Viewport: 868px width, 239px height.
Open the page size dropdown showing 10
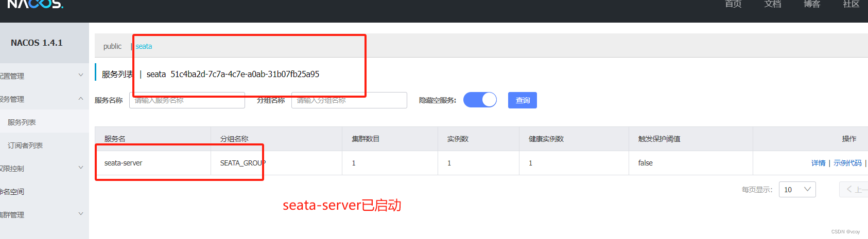[797, 190]
